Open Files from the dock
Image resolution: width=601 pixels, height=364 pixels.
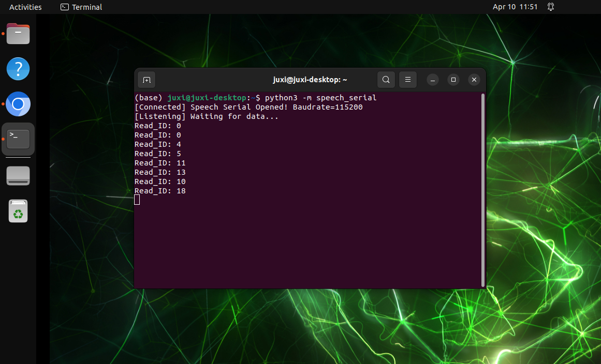pos(18,34)
